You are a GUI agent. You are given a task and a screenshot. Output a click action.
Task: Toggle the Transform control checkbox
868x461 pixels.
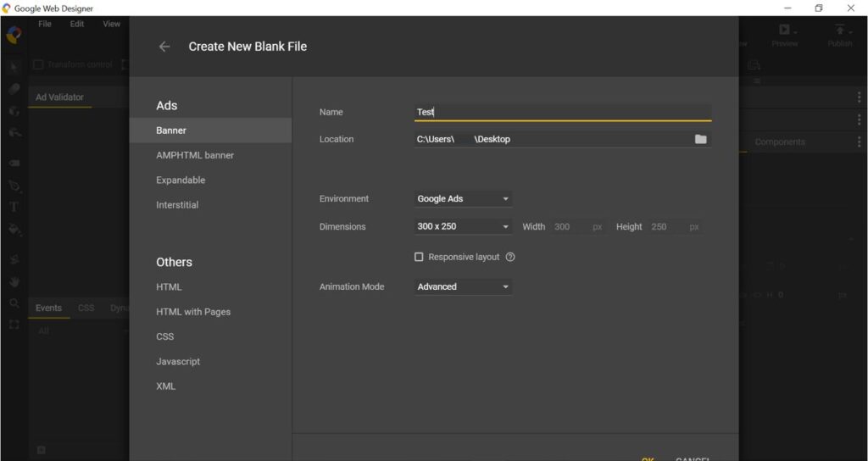38,64
